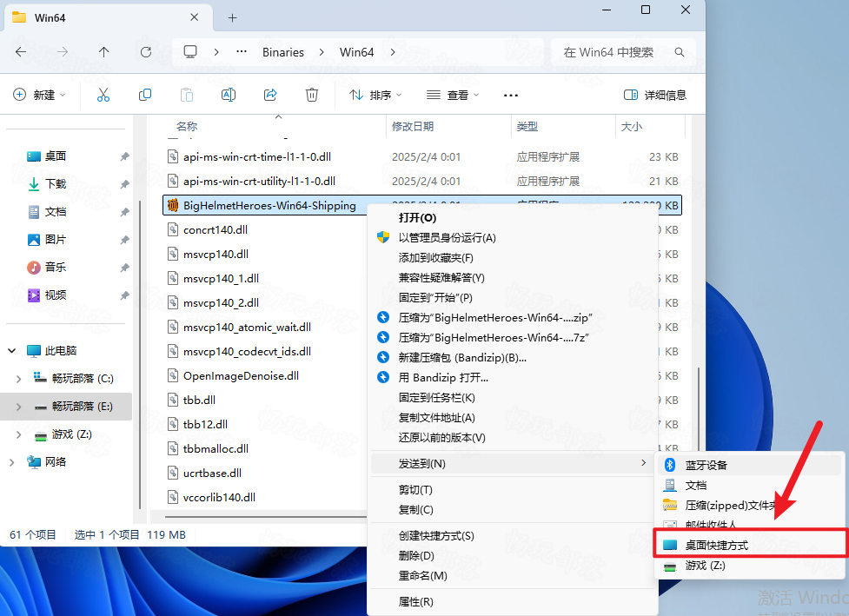849x616 pixels.
Task: Choose Rename (重命名) in context menu
Action: pos(513,576)
